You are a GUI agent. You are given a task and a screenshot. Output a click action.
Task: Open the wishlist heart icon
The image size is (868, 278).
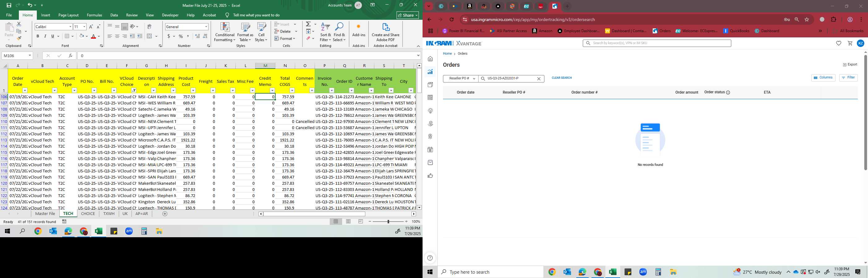(x=839, y=43)
